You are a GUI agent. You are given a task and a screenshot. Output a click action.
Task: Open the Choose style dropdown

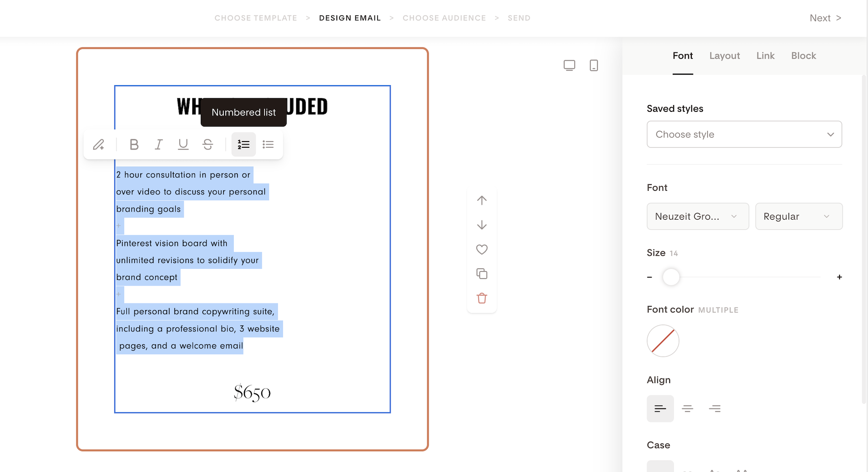(x=744, y=134)
